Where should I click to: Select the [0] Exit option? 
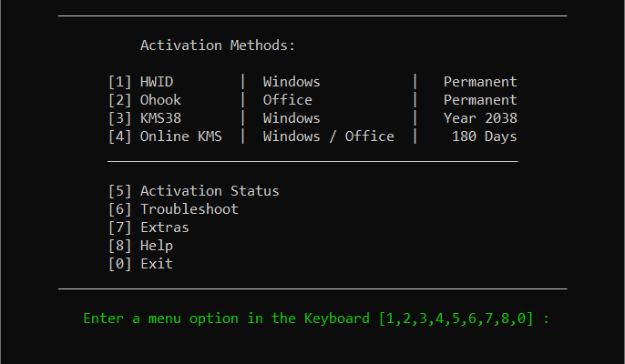(140, 264)
